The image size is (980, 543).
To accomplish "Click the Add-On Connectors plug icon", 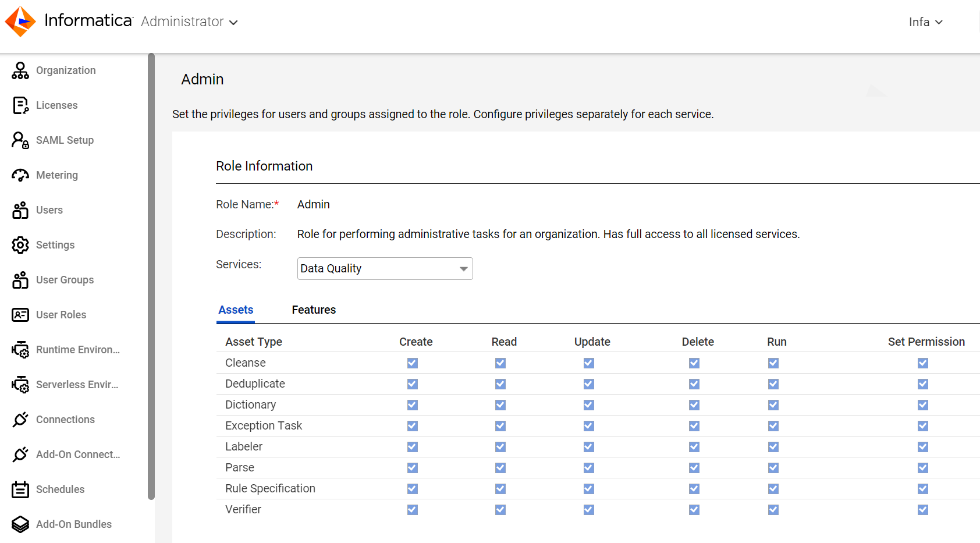I will click(x=20, y=455).
